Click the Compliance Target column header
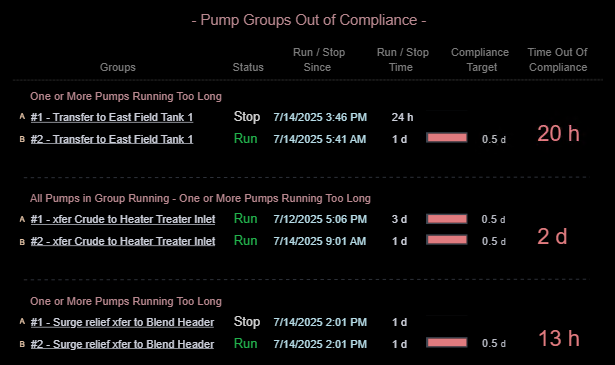615x365 pixels. click(x=480, y=60)
